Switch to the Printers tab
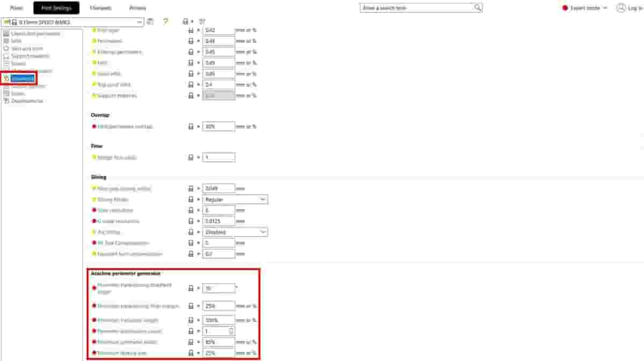 137,8
